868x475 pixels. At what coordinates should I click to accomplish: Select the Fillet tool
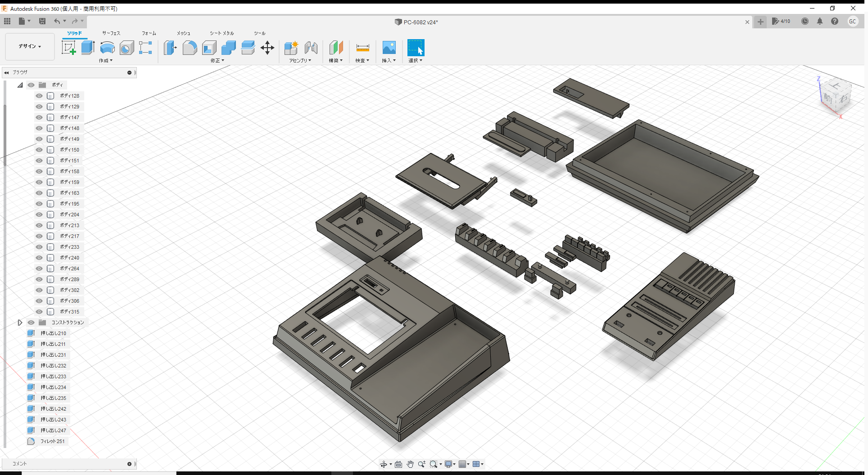(190, 48)
